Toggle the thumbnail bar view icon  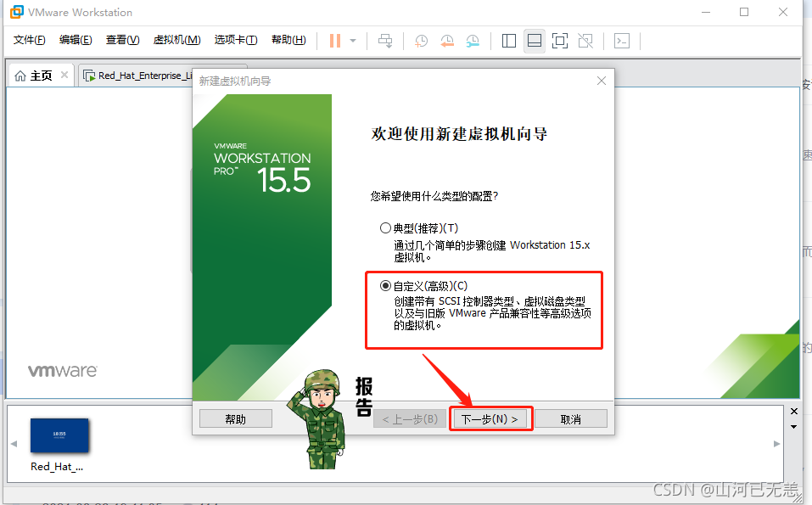[x=535, y=41]
